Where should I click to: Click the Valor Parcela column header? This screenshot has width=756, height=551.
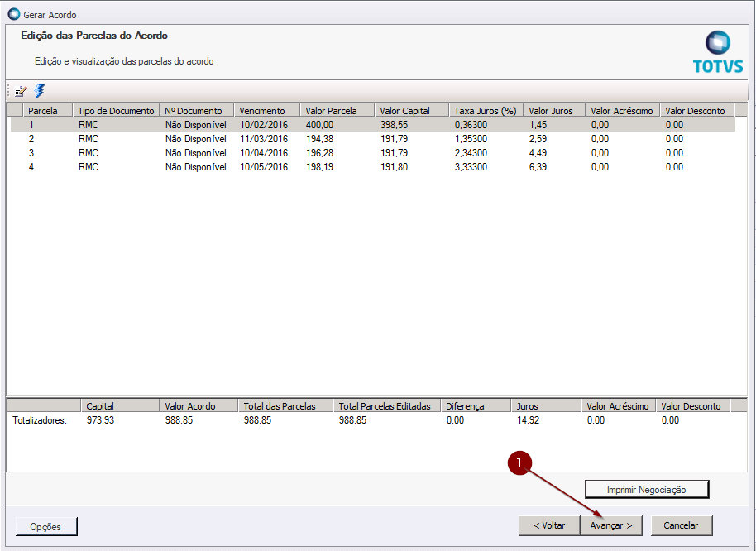click(x=331, y=110)
